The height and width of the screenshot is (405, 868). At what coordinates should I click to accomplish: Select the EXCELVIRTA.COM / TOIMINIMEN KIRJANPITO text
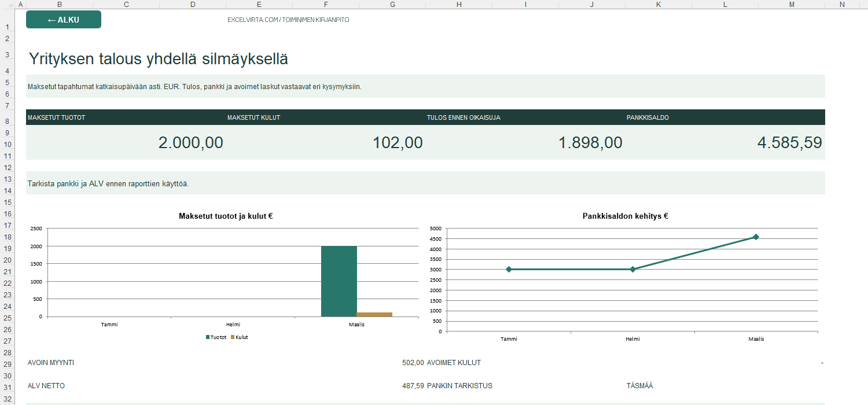(x=288, y=20)
